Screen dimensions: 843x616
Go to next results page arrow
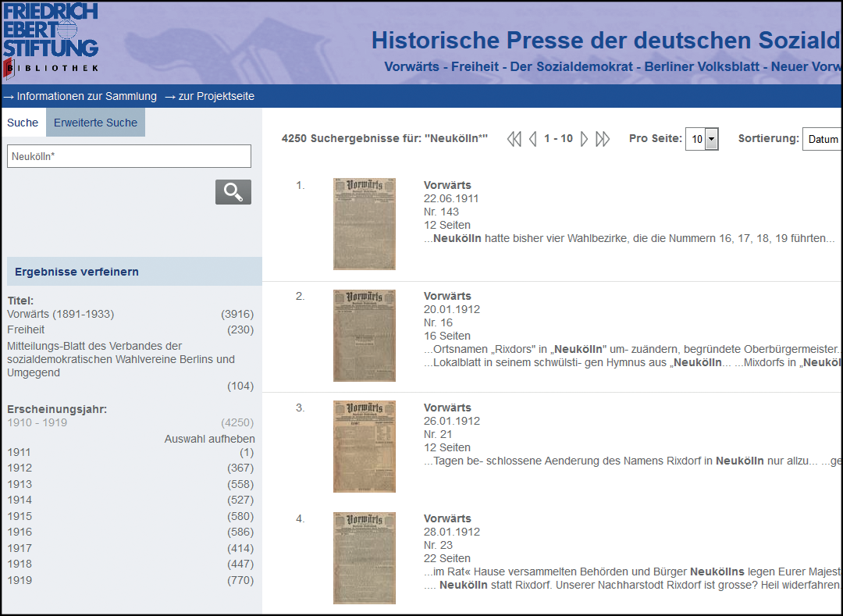tap(584, 139)
